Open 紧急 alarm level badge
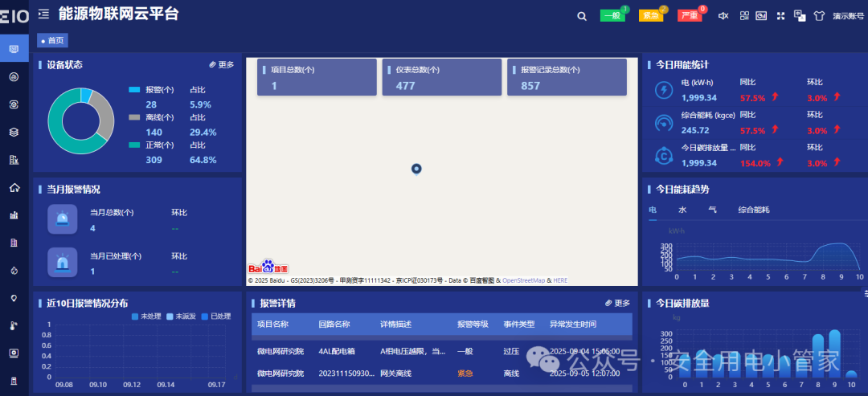Screen dimensions: 868x396 click(x=651, y=15)
